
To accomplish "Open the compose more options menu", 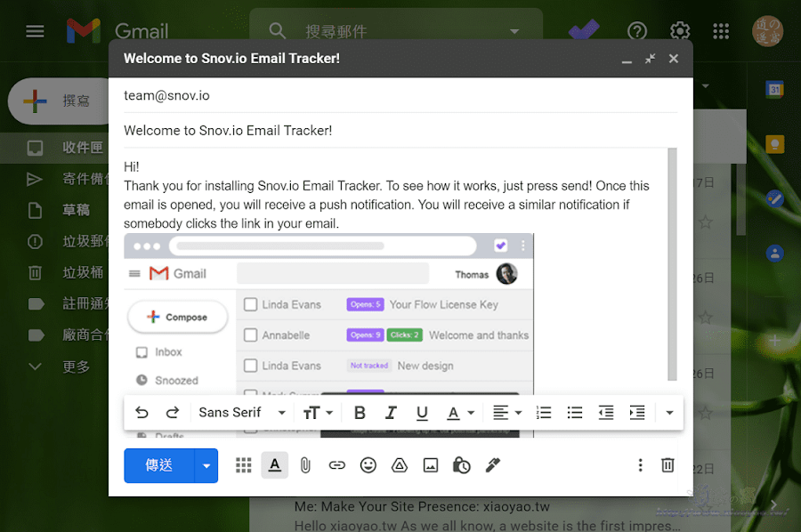I will [x=640, y=465].
